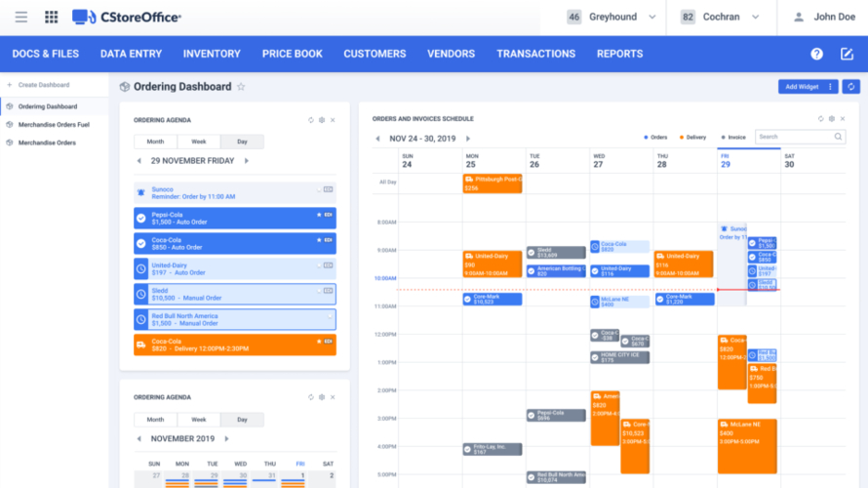Toggle the Coca-Cola $850 order checkmark
The image size is (868, 488).
click(141, 244)
